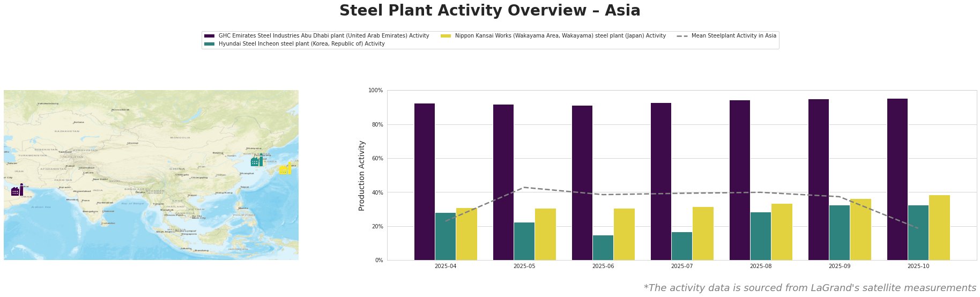Click the teal factory icon in Korea
The height and width of the screenshot is (297, 980).
tap(257, 160)
